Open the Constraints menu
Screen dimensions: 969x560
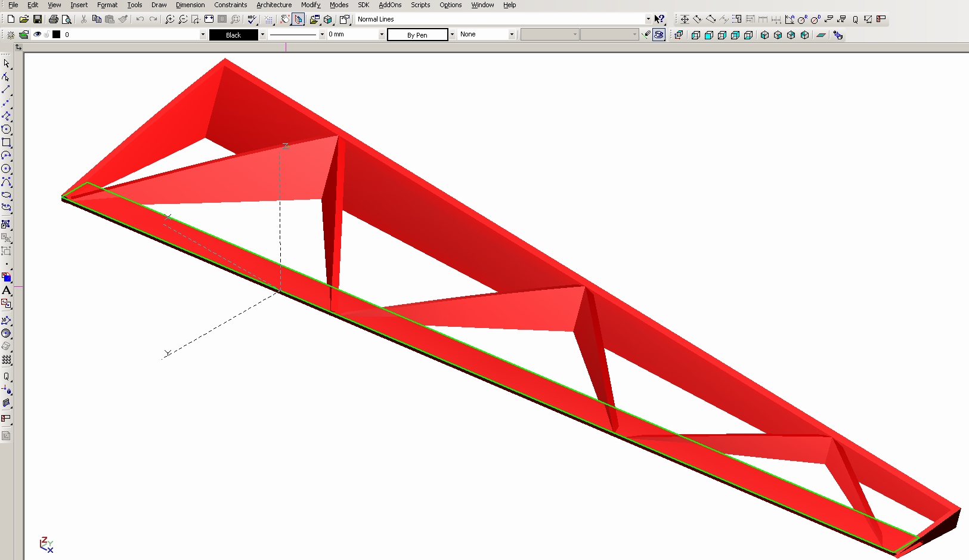click(x=230, y=5)
